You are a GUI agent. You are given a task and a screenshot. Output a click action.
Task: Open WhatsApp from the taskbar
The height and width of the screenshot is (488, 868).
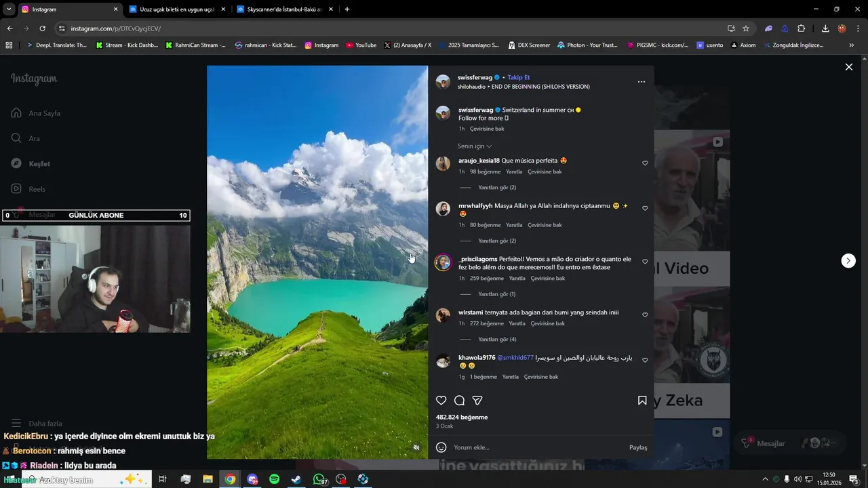click(x=319, y=479)
